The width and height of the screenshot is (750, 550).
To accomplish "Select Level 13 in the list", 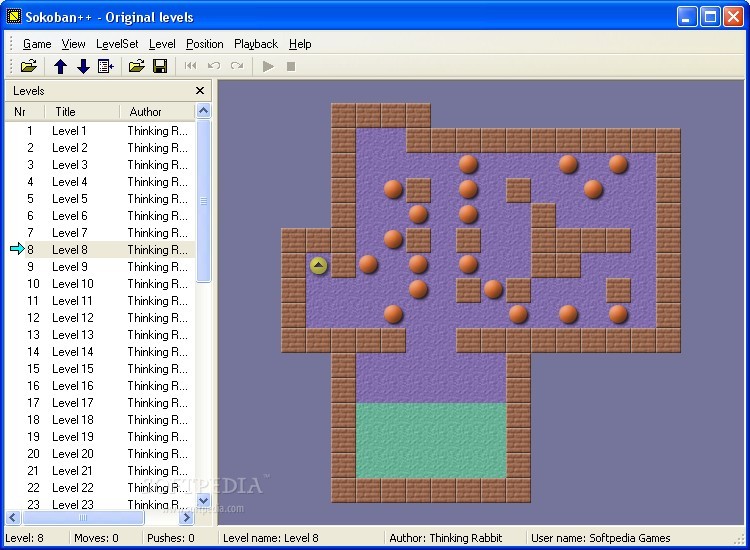I will (100, 334).
